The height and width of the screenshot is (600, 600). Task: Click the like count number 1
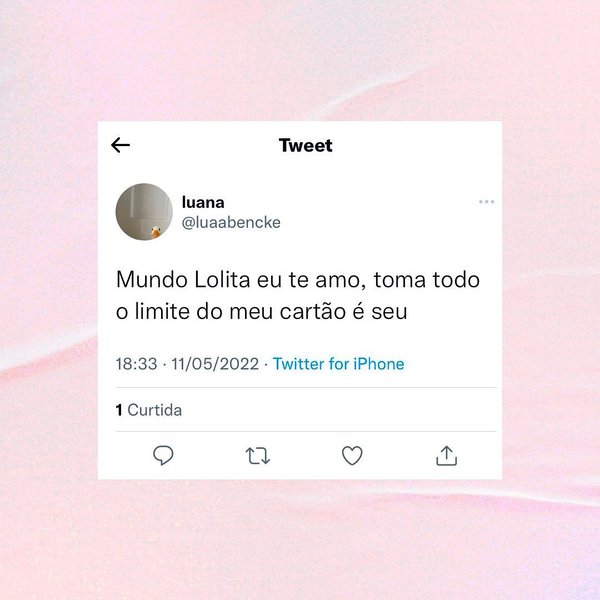119,410
